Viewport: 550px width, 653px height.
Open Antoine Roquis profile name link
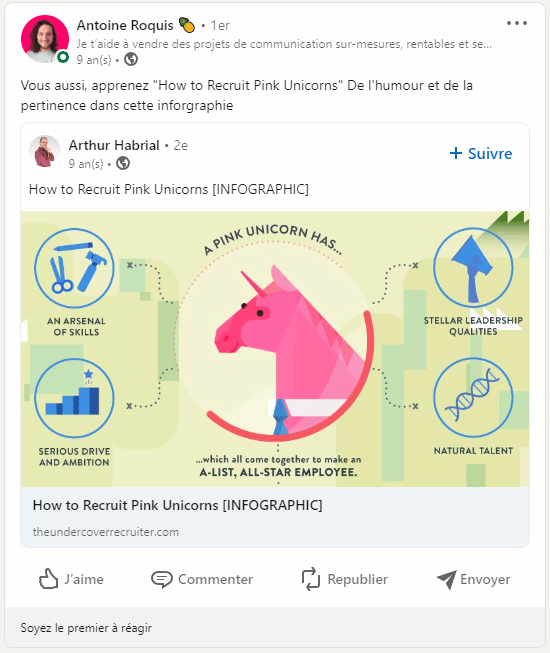click(125, 25)
